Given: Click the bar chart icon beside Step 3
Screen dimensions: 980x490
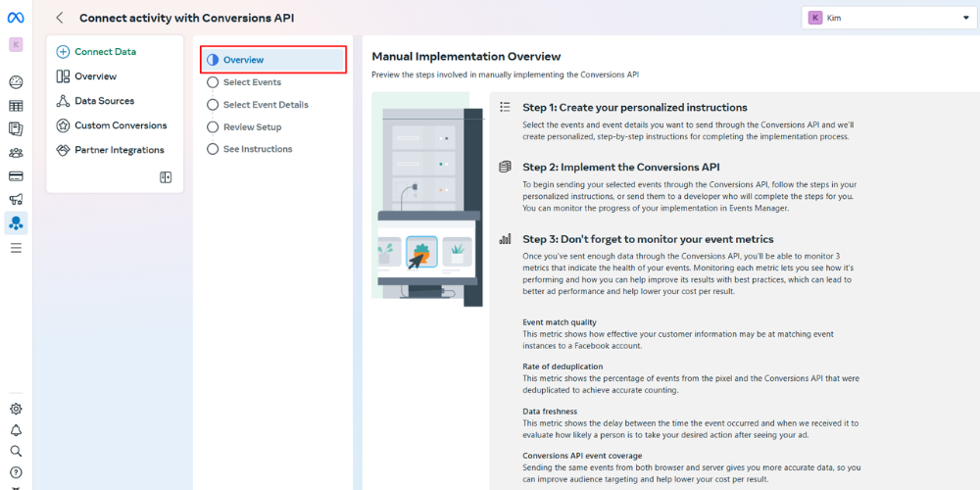Looking at the screenshot, I should [505, 239].
